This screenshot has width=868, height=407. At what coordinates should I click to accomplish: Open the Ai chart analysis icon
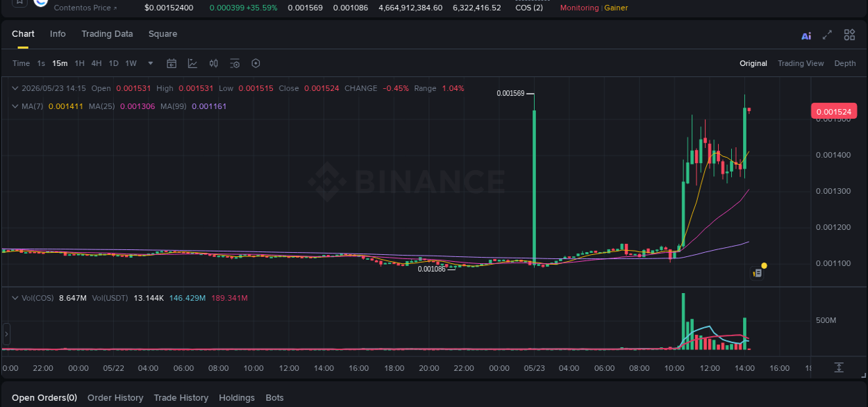click(806, 35)
